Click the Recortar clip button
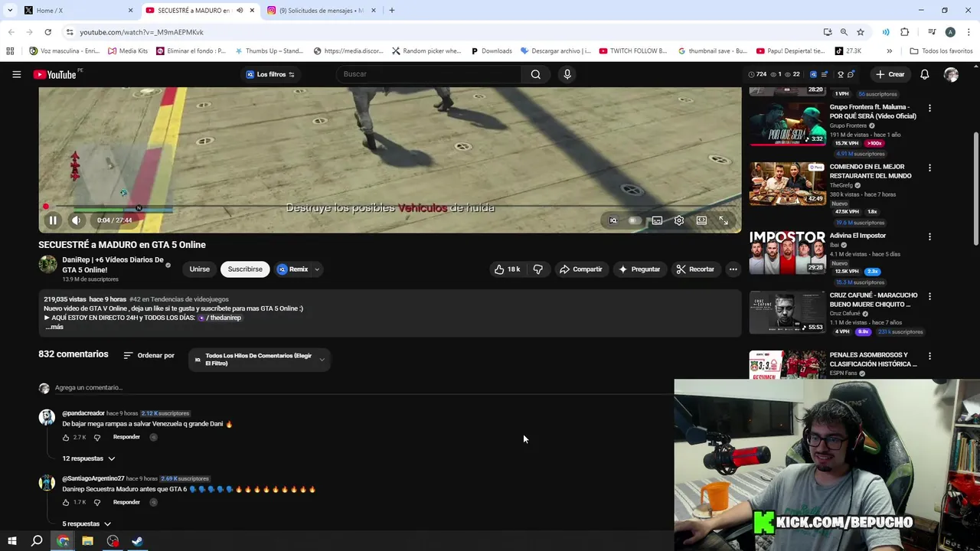Image resolution: width=980 pixels, height=551 pixels. [695, 269]
